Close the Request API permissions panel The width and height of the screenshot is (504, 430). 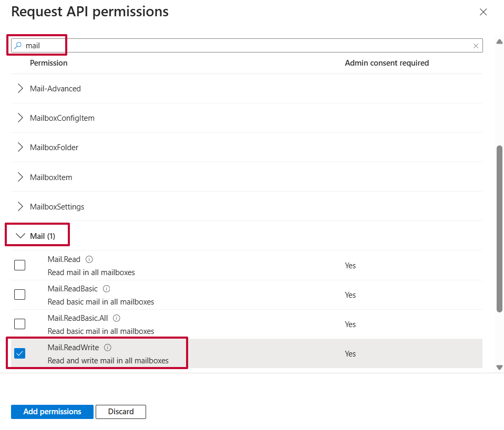point(483,12)
